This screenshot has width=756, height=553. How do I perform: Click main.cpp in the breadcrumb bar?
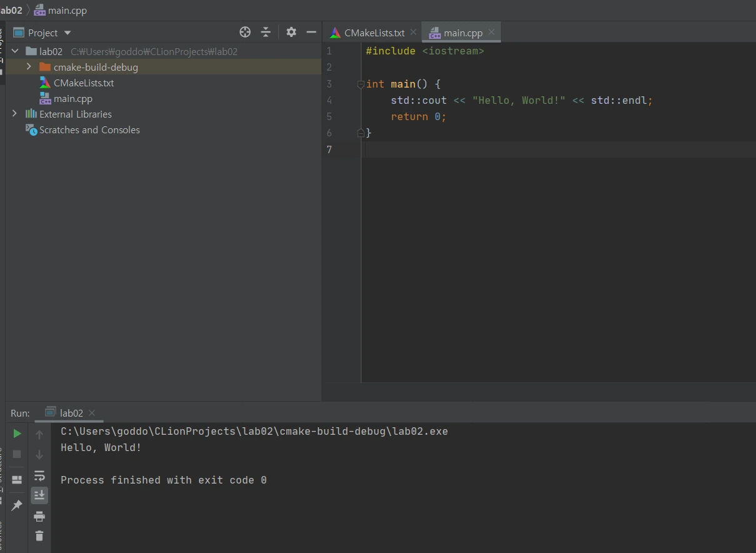pyautogui.click(x=67, y=10)
